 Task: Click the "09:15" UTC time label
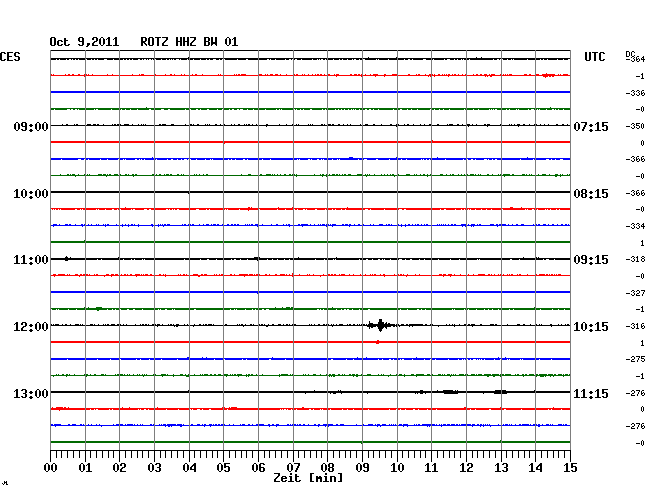591,260
